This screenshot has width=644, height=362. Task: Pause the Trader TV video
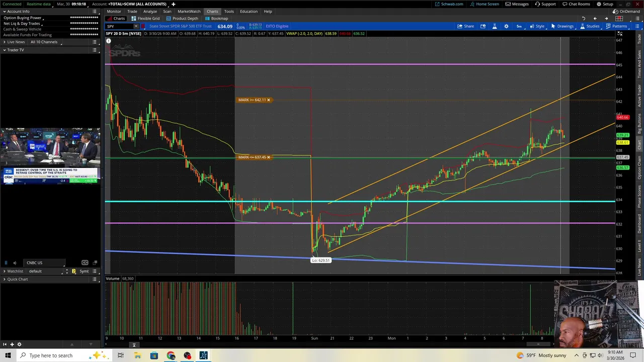tap(6, 262)
